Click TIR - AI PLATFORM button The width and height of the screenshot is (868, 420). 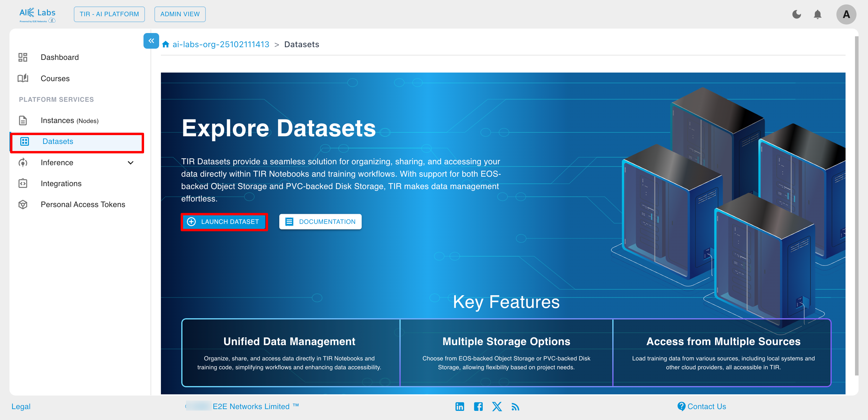coord(109,14)
